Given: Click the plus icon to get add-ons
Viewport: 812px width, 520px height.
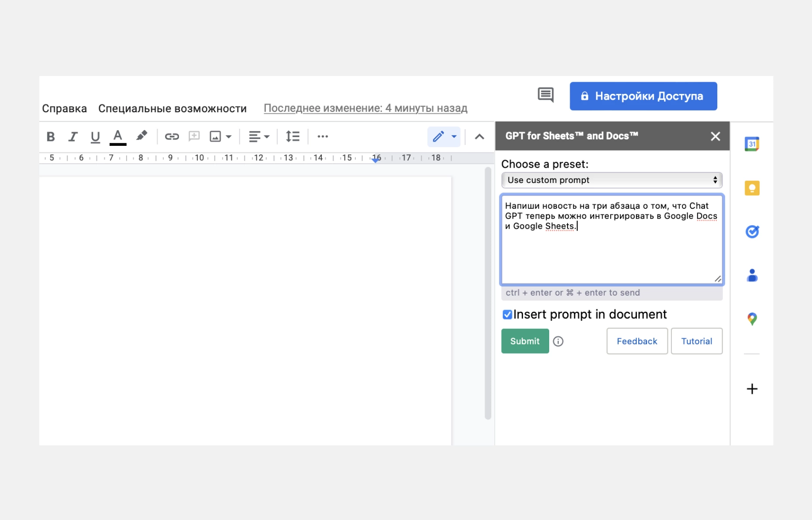Looking at the screenshot, I should (x=752, y=389).
